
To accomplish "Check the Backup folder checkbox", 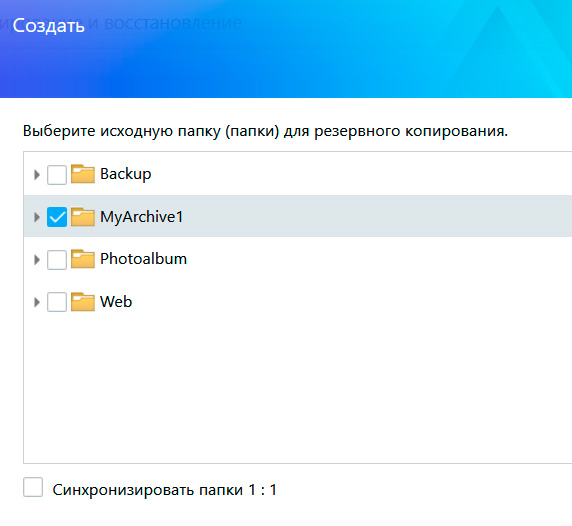I will (x=57, y=175).
